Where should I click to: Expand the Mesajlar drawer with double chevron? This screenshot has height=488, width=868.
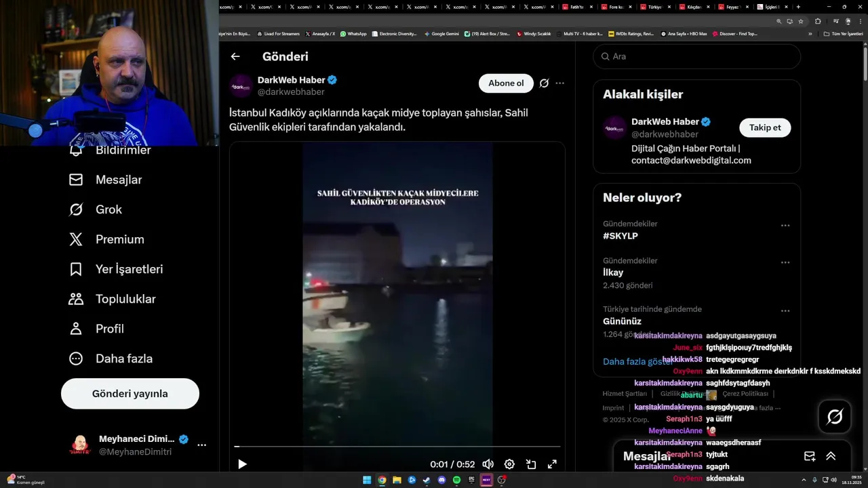click(x=831, y=456)
